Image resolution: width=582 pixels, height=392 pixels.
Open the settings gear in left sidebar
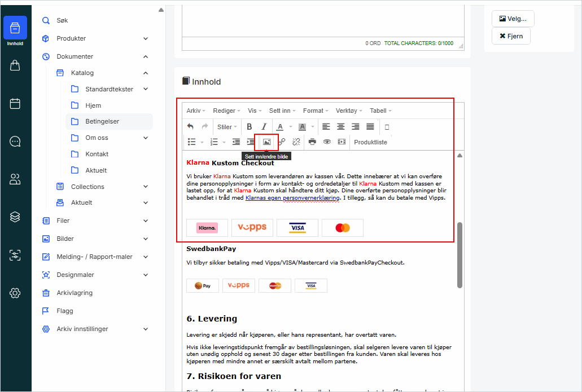tap(15, 293)
